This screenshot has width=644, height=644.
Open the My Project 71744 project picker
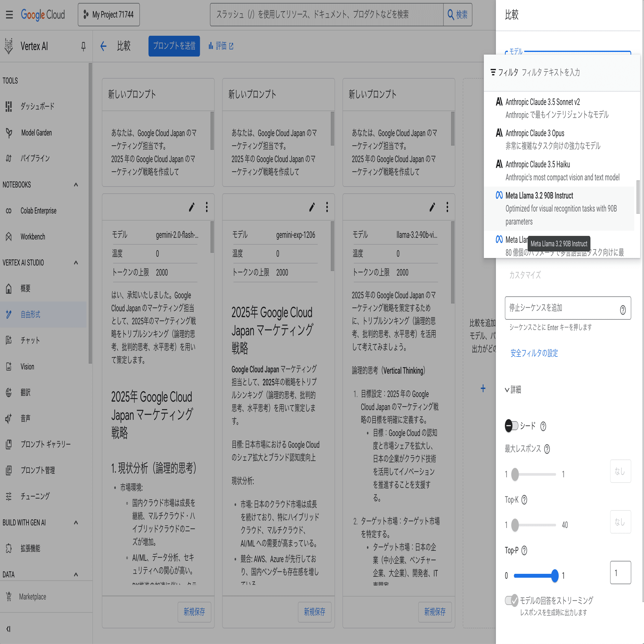point(108,14)
